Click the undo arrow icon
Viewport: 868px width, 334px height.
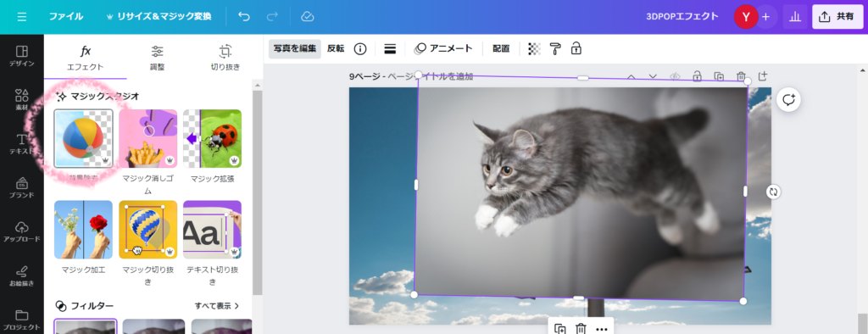tap(244, 17)
